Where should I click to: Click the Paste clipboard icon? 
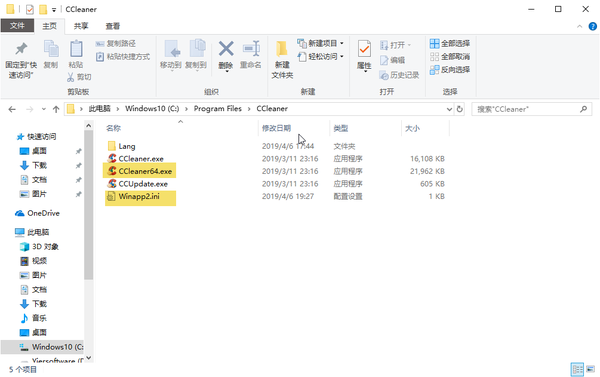coord(76,49)
